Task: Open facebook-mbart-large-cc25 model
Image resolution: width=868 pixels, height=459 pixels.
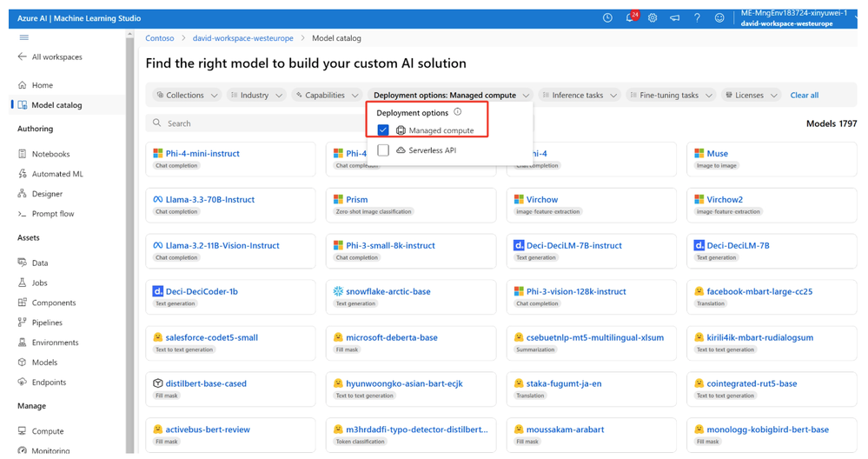Action: pos(772,296)
